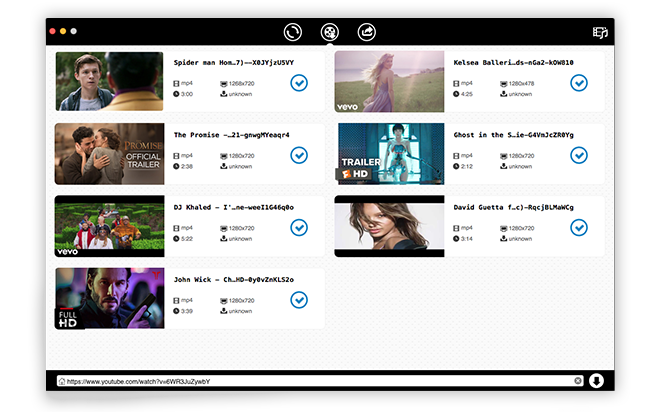Open the Spider man video thumbnail
659x412 pixels.
click(109, 82)
